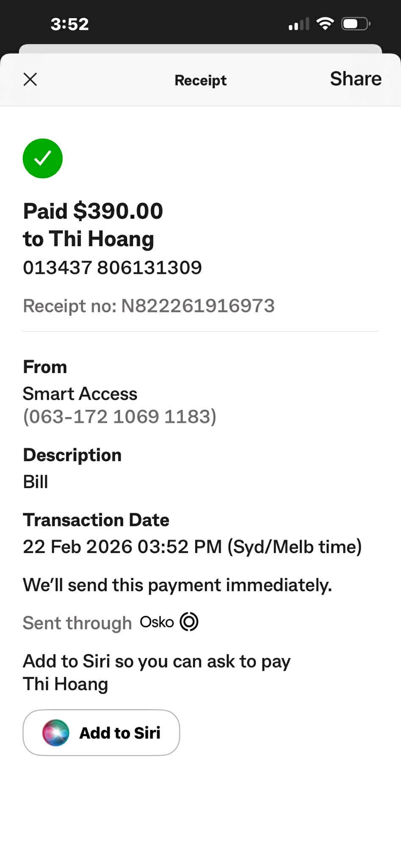The width and height of the screenshot is (401, 868).
Task: Tap the From account number 063-172 1069 1183
Action: [x=120, y=416]
